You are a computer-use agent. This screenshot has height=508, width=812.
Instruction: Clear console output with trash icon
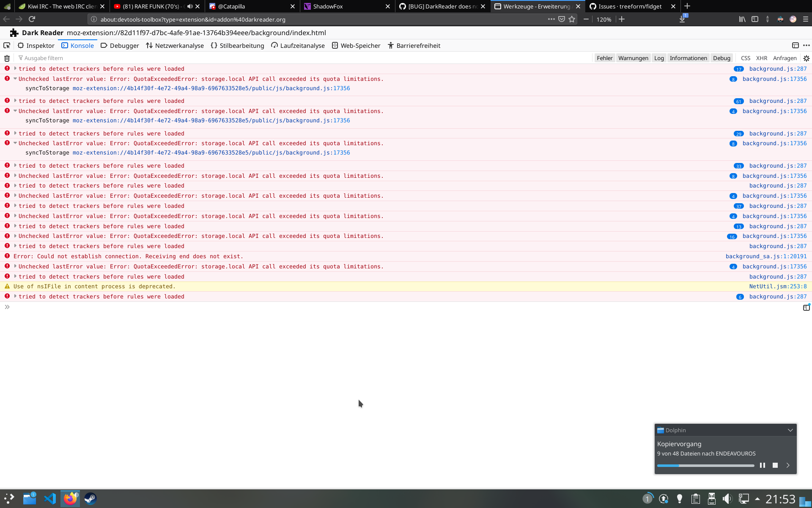(7, 58)
